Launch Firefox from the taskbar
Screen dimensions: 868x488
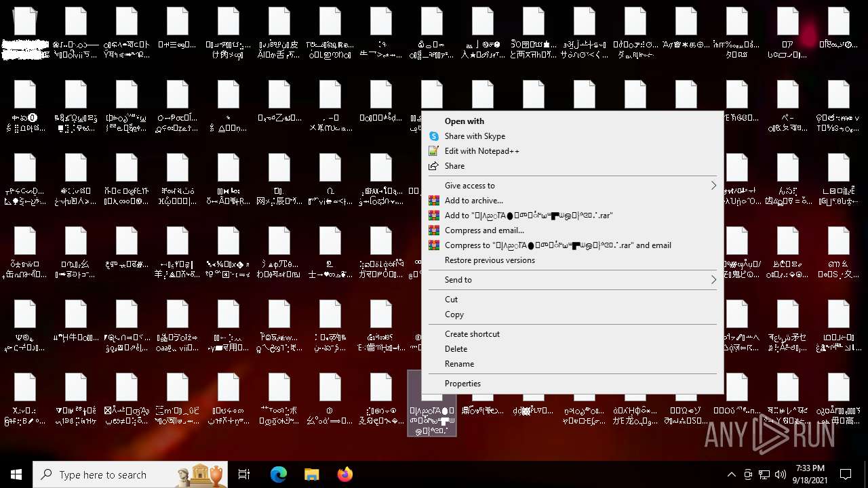tap(344, 474)
